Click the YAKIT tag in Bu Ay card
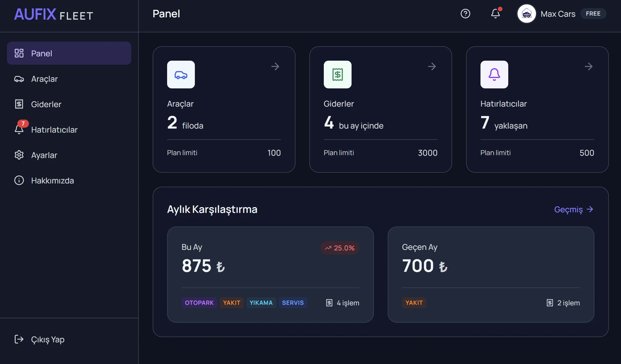Image resolution: width=621 pixels, height=364 pixels. coord(232,303)
